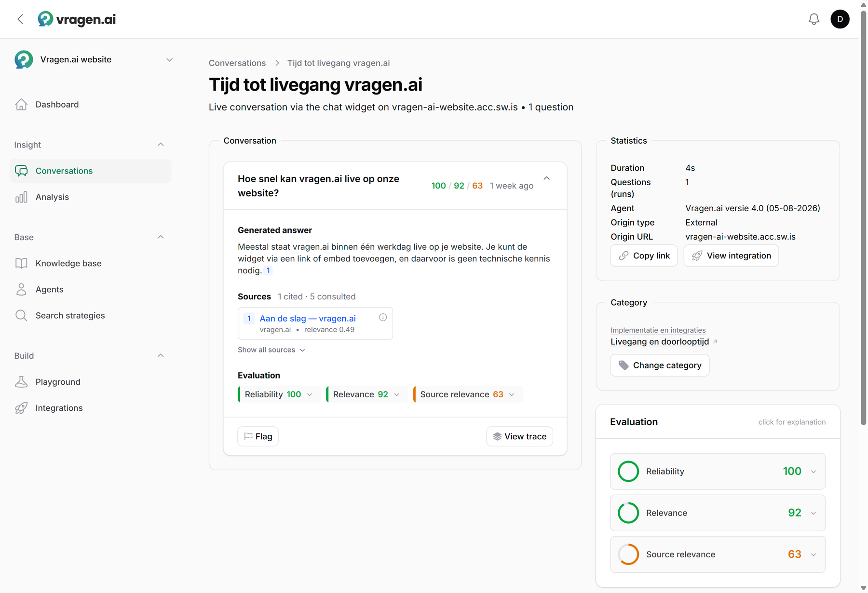868x593 pixels.
Task: Open Agents in the sidebar
Action: pyautogui.click(x=90, y=290)
